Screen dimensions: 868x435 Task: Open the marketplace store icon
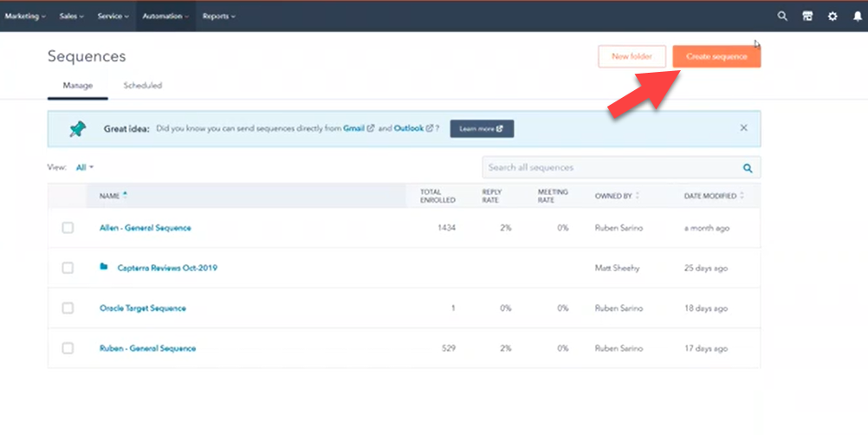[807, 16]
